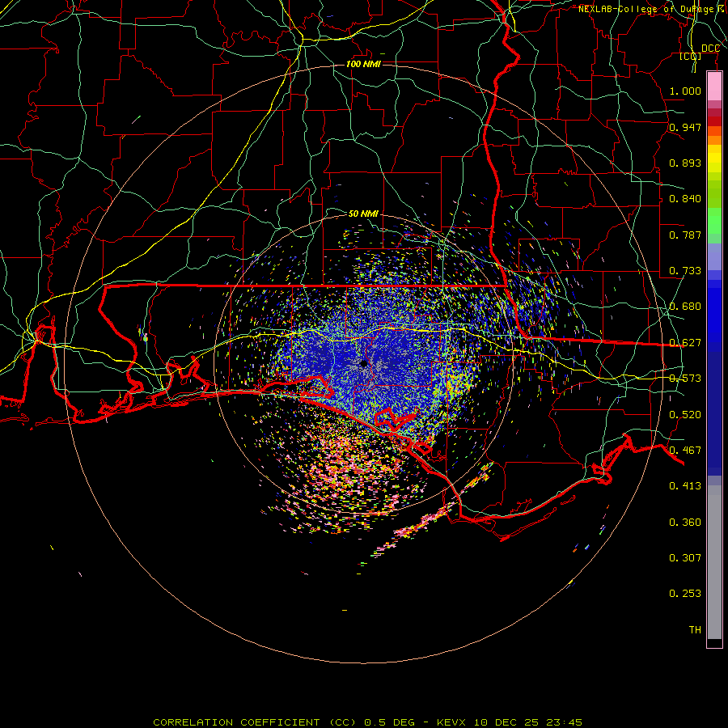This screenshot has height=728, width=728.
Task: Click the 0.893 value on the color scale
Action: point(685,163)
